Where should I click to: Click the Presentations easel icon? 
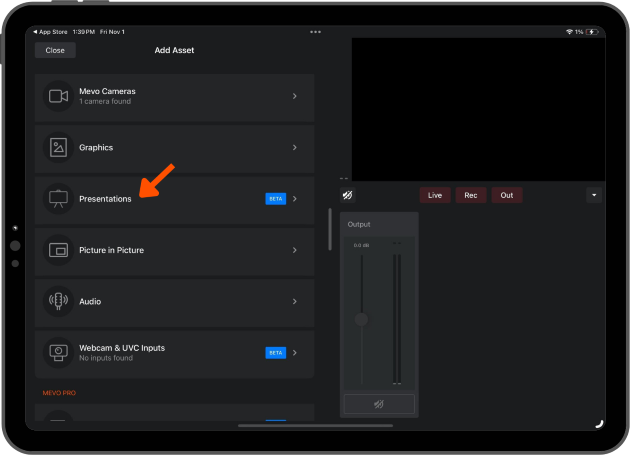click(58, 199)
